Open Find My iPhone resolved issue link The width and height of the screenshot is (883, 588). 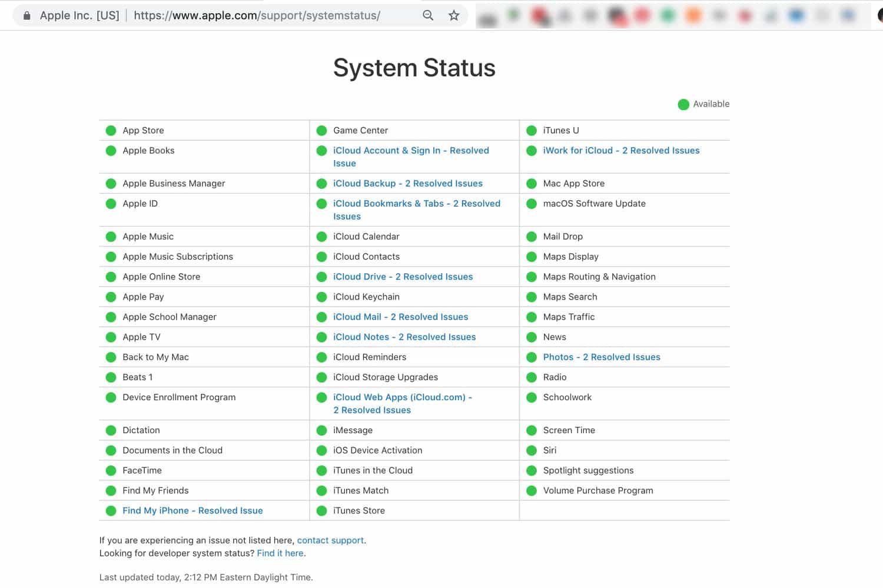pyautogui.click(x=192, y=510)
